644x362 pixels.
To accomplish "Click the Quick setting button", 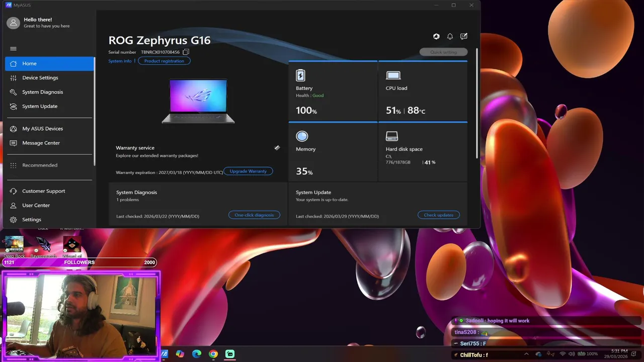I will (x=443, y=52).
